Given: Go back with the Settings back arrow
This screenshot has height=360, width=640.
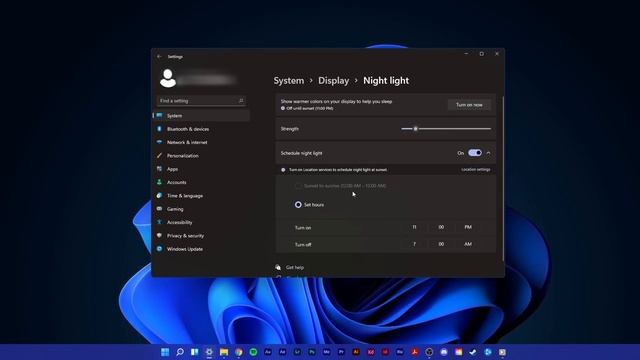Looking at the screenshot, I should (159, 57).
